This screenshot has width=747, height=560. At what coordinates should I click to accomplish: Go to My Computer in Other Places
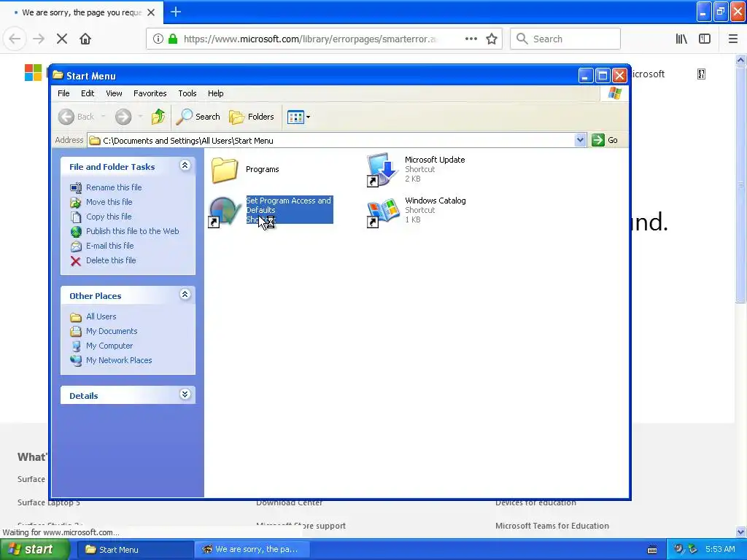101,346
